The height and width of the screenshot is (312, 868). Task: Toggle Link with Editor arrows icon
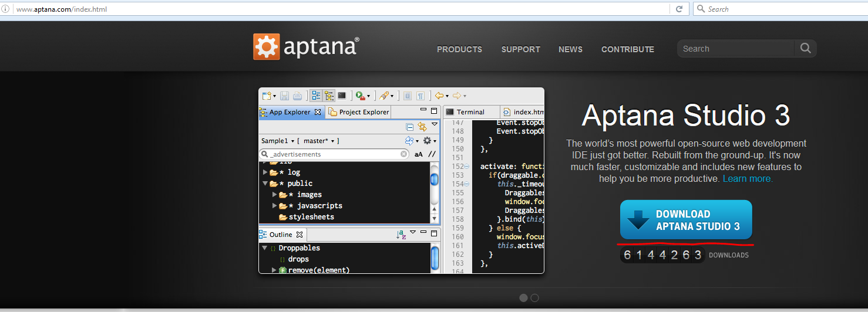(x=422, y=127)
